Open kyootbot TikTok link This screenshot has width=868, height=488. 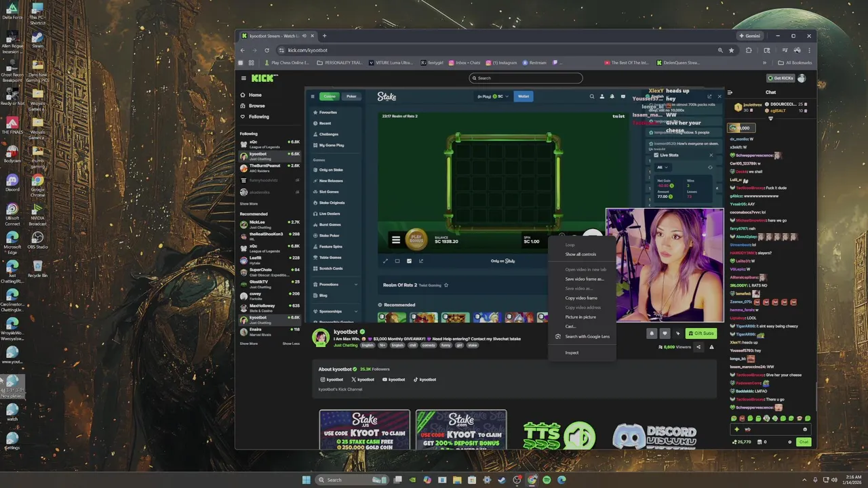coord(425,380)
